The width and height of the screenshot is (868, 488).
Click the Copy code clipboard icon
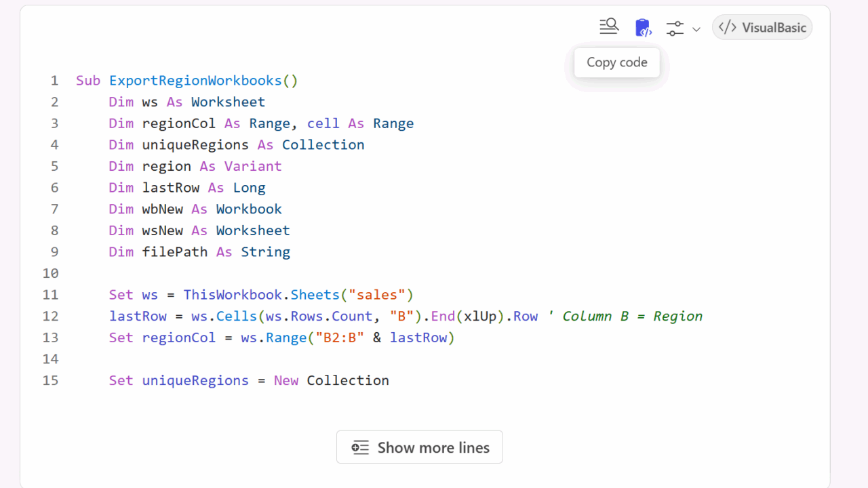tap(642, 28)
